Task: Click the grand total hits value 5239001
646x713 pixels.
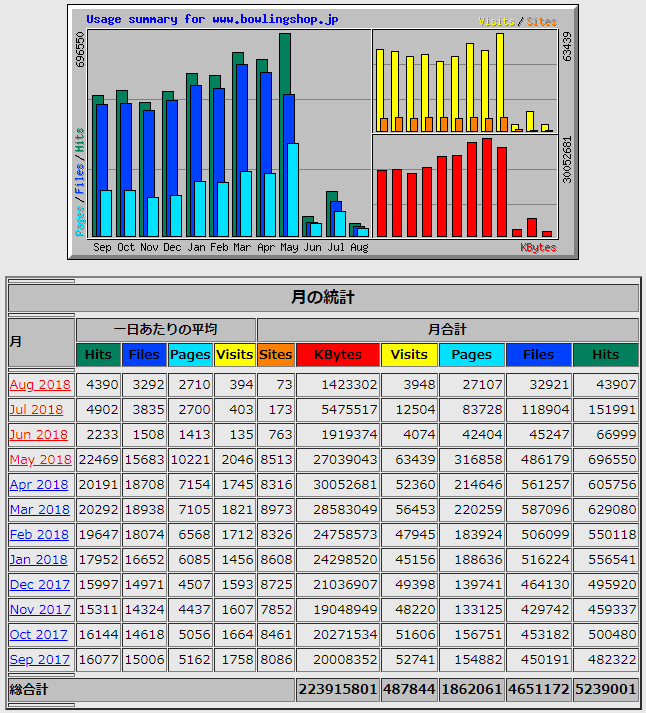Action: tap(604, 689)
